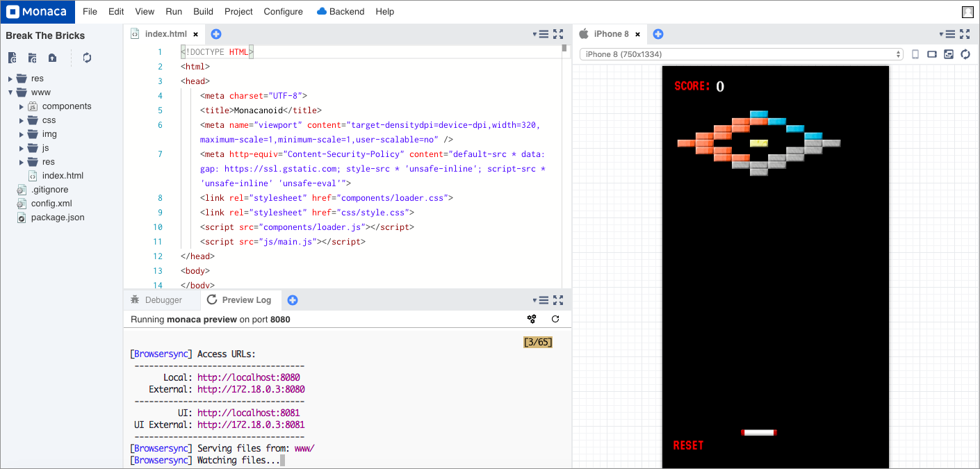The width and height of the screenshot is (980, 469).
Task: Expand the css folder
Action: [22, 120]
